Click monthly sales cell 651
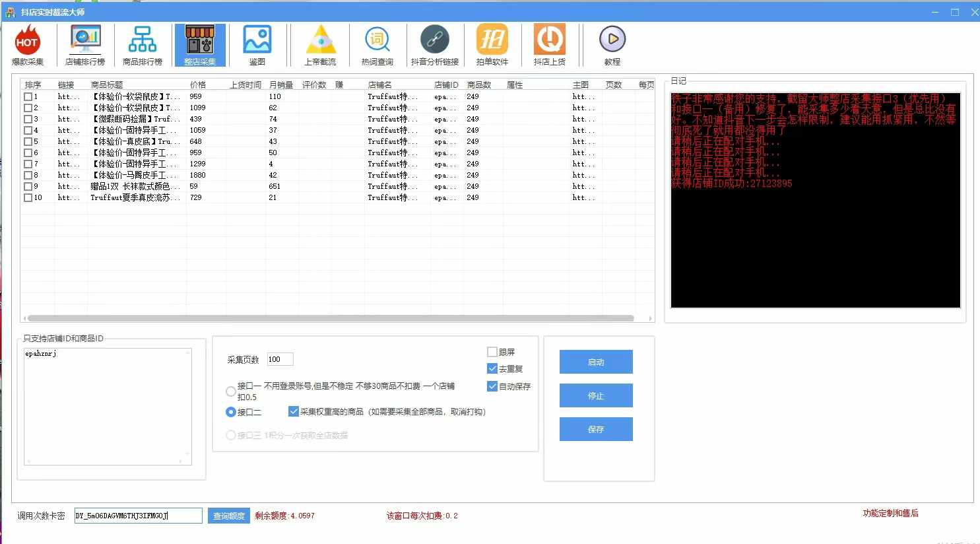980x544 pixels. tap(275, 186)
